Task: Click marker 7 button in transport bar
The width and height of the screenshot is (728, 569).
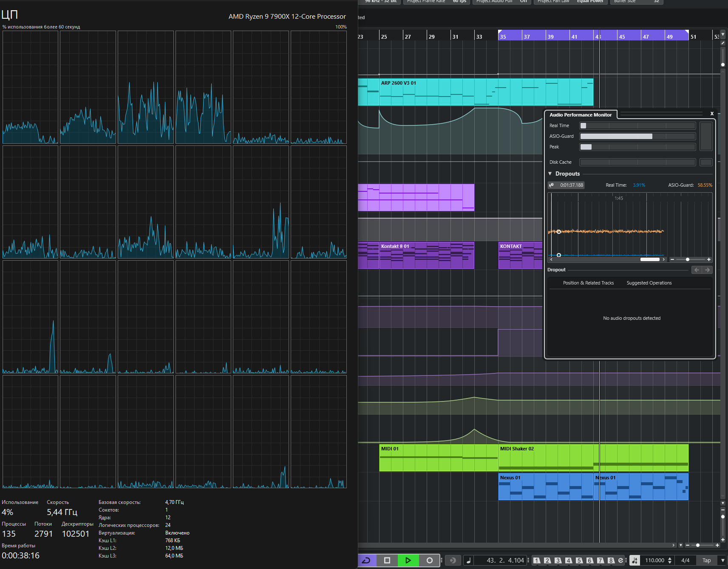Action: pyautogui.click(x=600, y=560)
